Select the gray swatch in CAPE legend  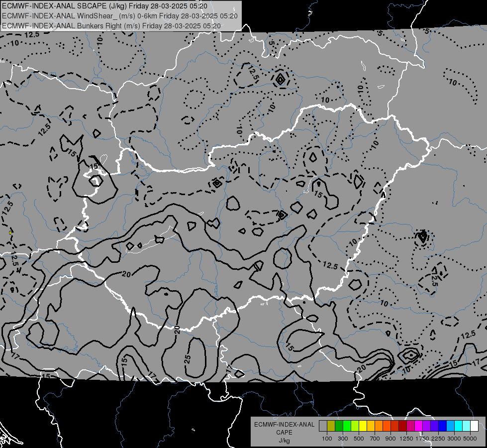[x=323, y=426]
